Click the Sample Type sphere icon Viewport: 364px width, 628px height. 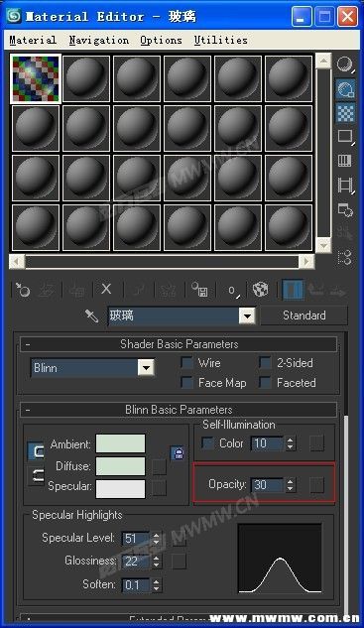tap(345, 64)
